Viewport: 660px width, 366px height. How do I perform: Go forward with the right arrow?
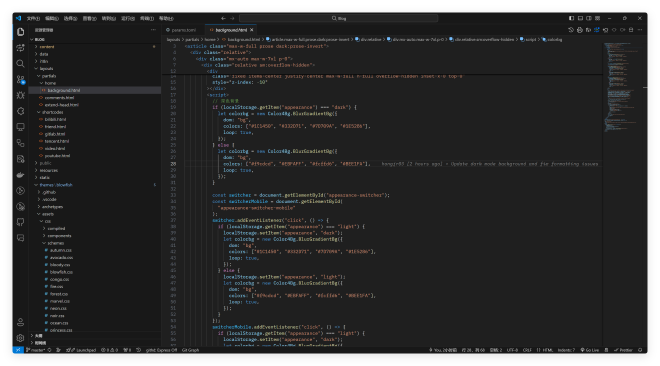point(232,19)
